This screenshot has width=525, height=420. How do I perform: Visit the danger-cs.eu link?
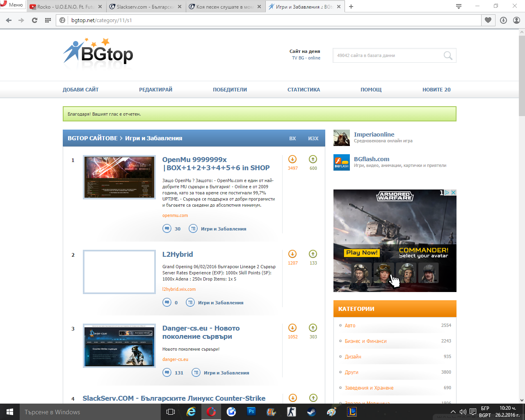[175, 359]
